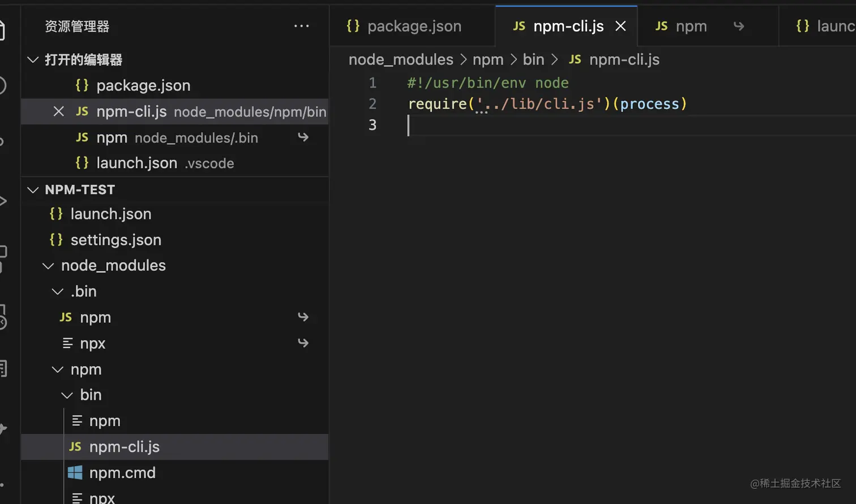The width and height of the screenshot is (856, 504).
Task: Click '../lib/cli.js' string in require call
Action: (x=539, y=104)
